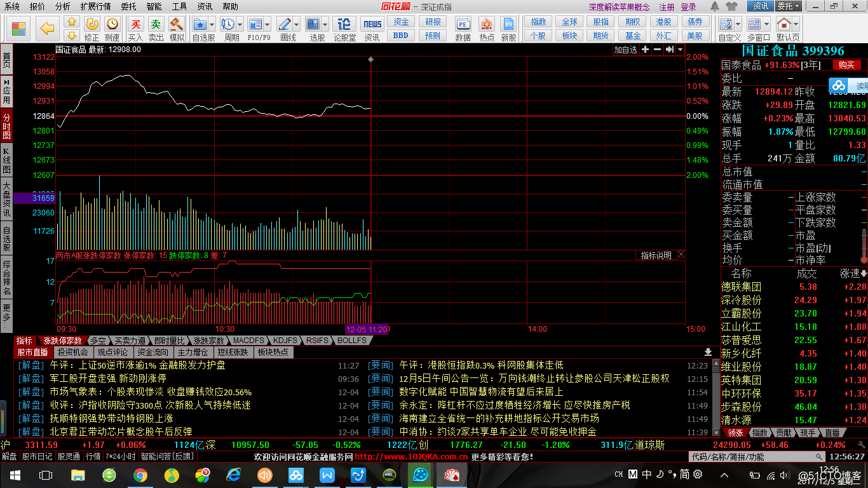Click the Windows Start button

pyautogui.click(x=15, y=475)
